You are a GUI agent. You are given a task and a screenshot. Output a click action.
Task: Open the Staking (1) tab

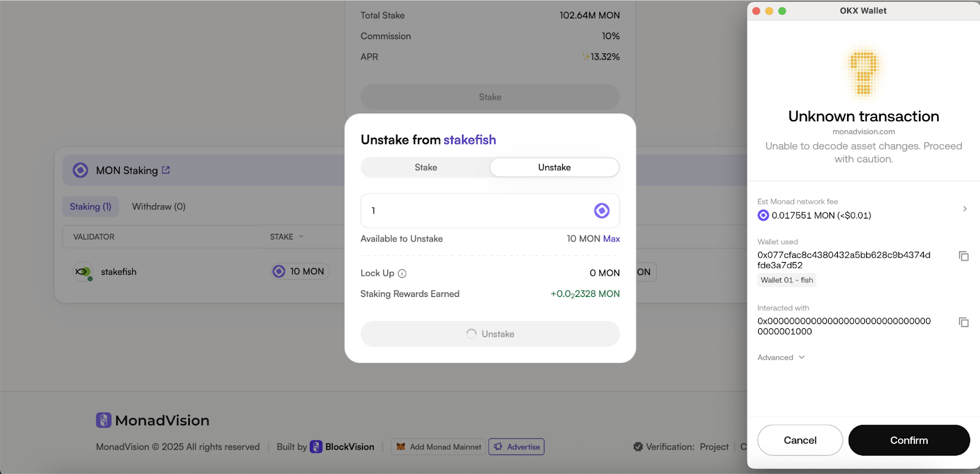click(91, 206)
